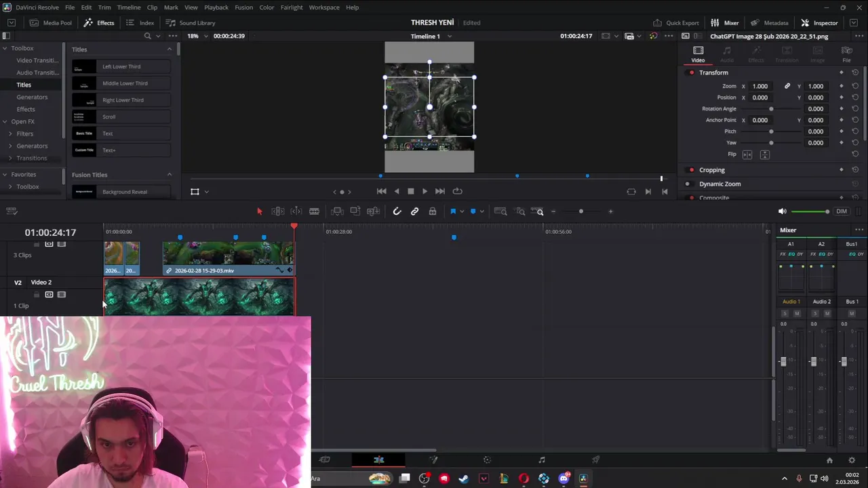
Task: Expand the Filters category
Action: 10,134
